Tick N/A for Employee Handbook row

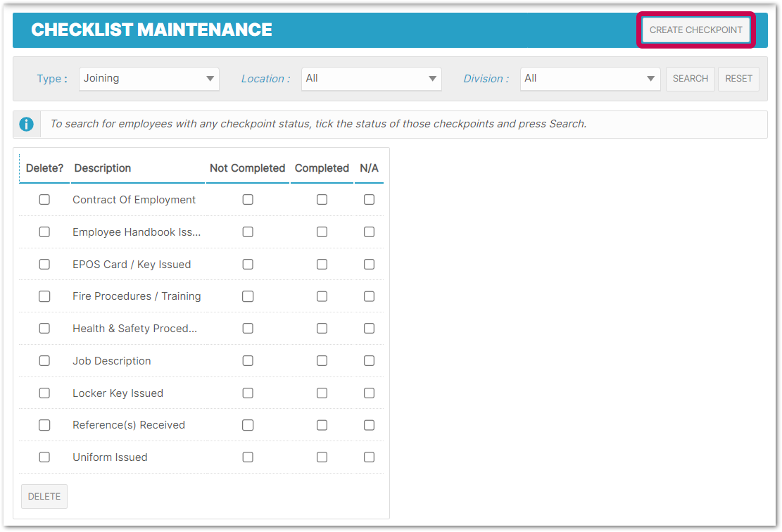coord(369,232)
